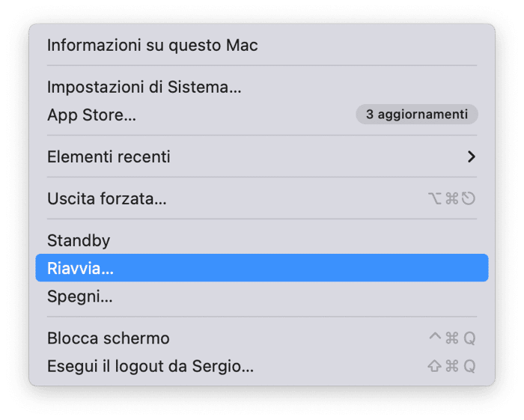The width and height of the screenshot is (524, 420).
Task: Click the Option key symbol beside Uscita forzata
Action: coord(435,198)
